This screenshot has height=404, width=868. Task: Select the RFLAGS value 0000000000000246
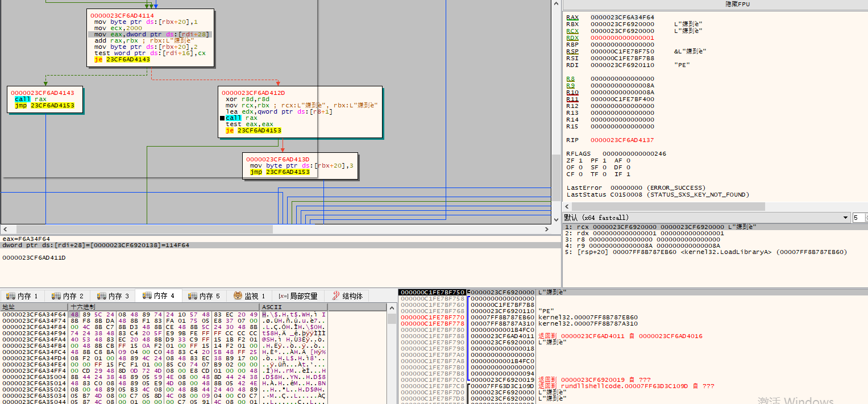click(634, 153)
